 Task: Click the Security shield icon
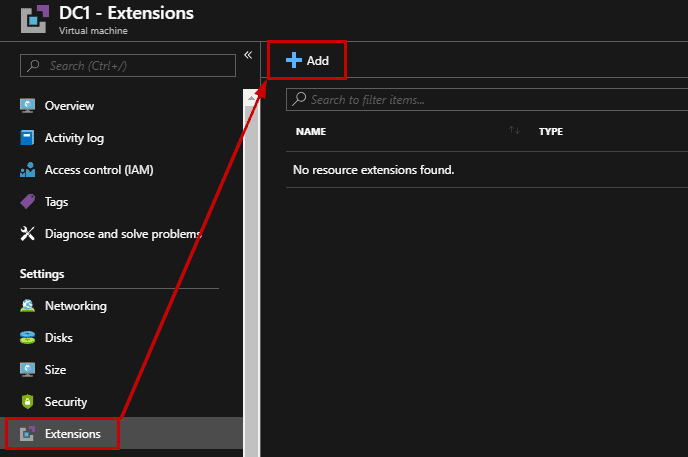[x=27, y=402]
